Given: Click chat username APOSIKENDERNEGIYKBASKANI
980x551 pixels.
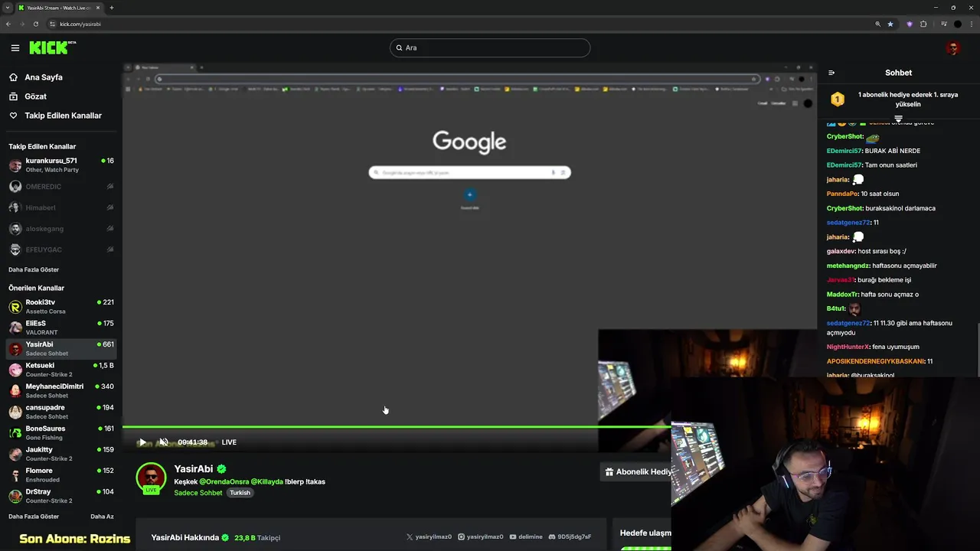Looking at the screenshot, I should 876,361.
